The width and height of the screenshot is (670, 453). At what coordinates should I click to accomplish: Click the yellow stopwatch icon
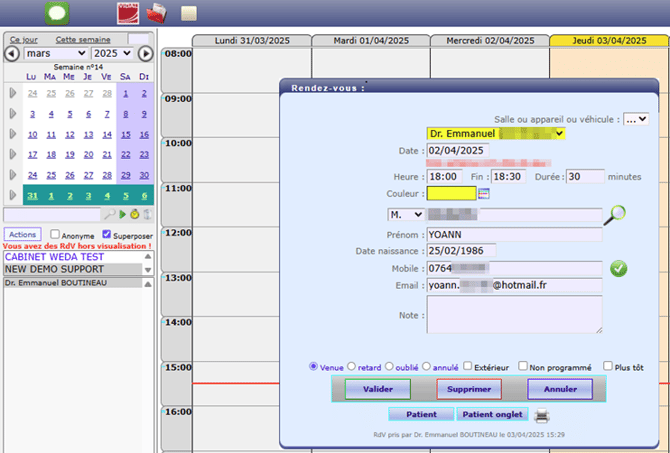click(135, 214)
